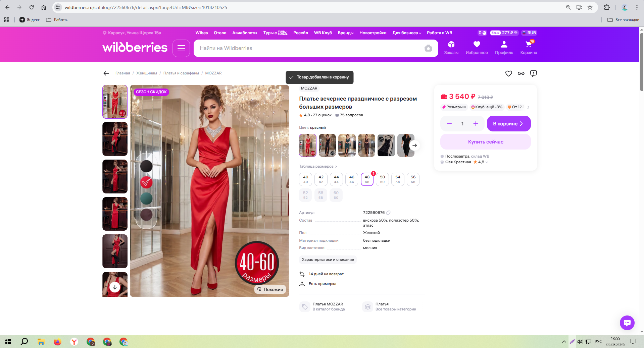Find similar items with Похожие button

coord(270,289)
